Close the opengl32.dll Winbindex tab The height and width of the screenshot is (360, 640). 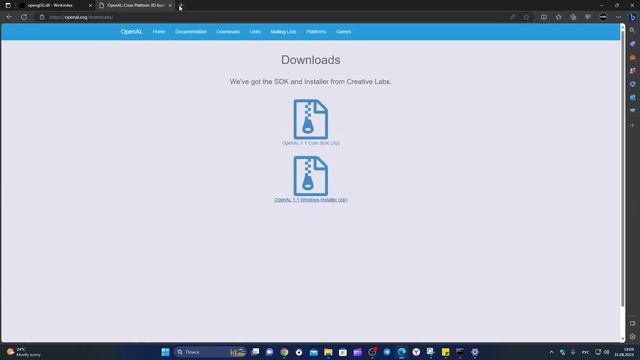[90, 6]
